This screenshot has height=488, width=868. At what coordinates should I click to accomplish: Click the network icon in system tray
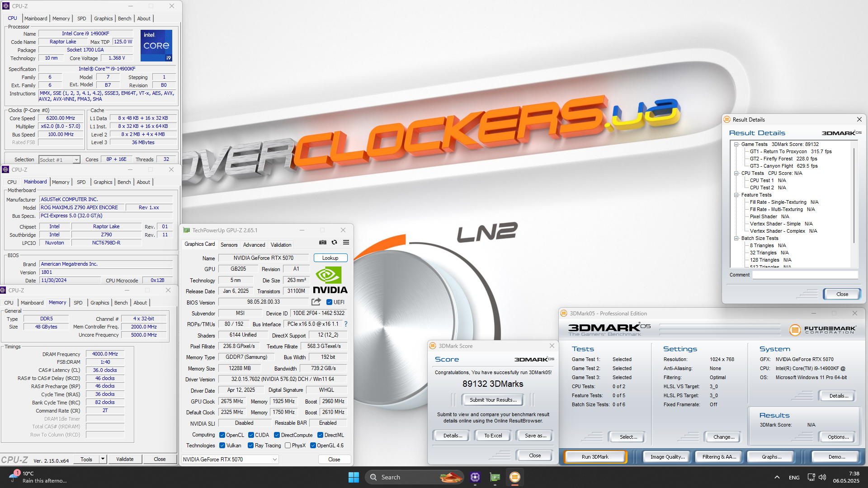coord(811,477)
